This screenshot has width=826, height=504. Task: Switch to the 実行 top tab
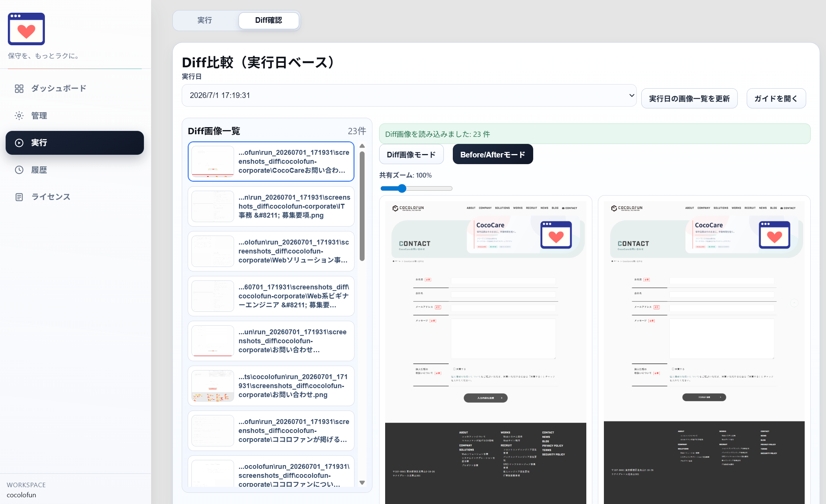(205, 20)
